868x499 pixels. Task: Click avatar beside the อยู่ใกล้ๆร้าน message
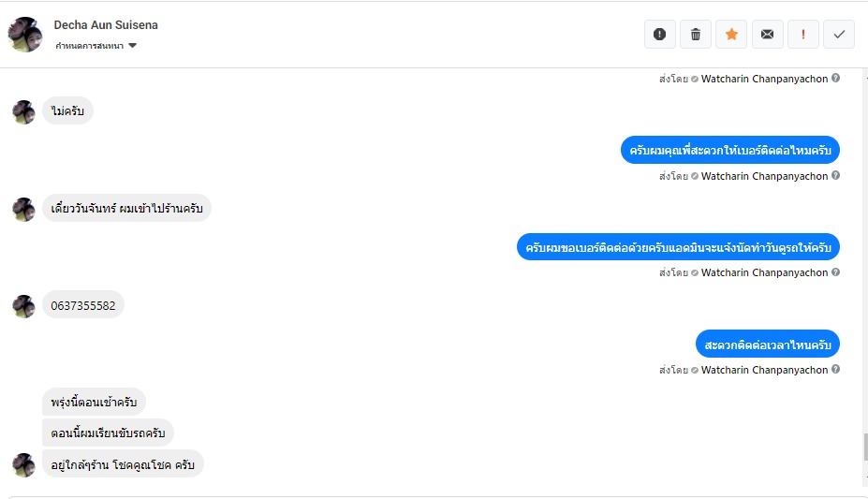(x=23, y=464)
